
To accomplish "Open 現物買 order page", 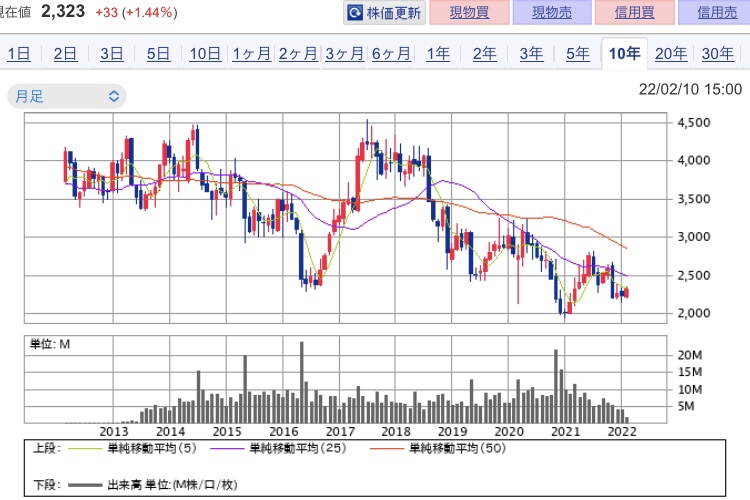I will click(x=469, y=12).
